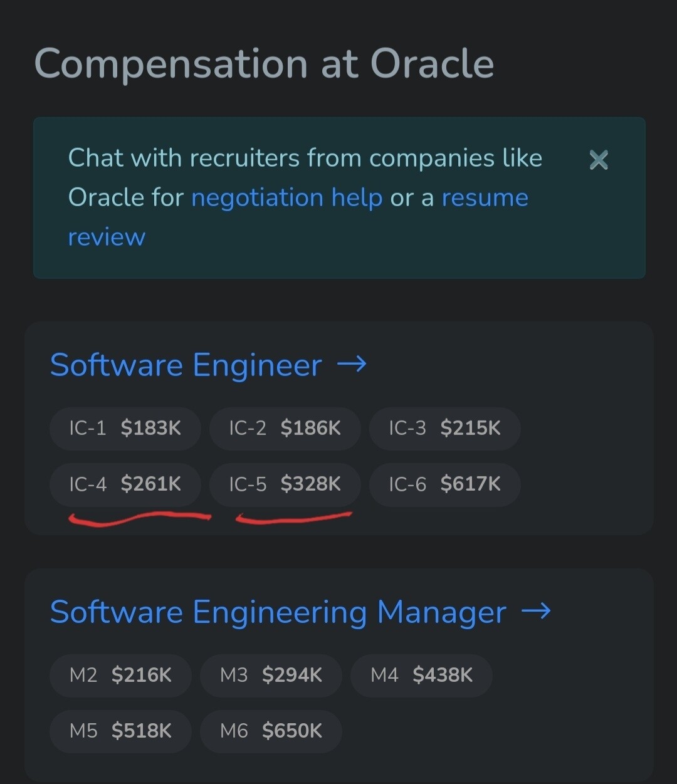The image size is (677, 784).
Task: Click the M4 $438K pill
Action: 421,675
